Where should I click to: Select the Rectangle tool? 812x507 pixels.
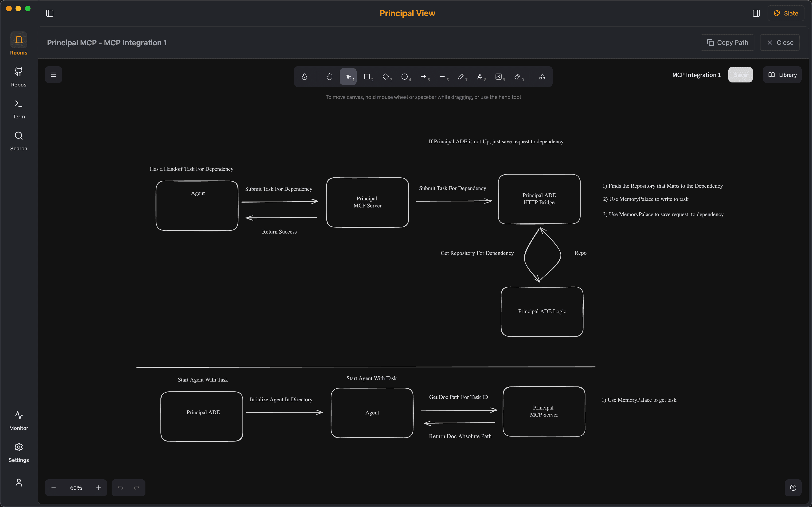367,76
